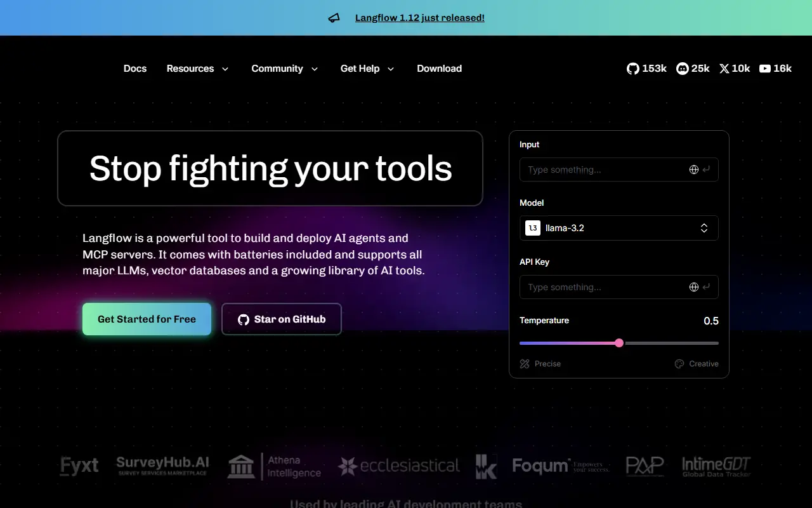Image resolution: width=812 pixels, height=508 pixels.
Task: Click the globe icon in API Key field
Action: (x=694, y=287)
